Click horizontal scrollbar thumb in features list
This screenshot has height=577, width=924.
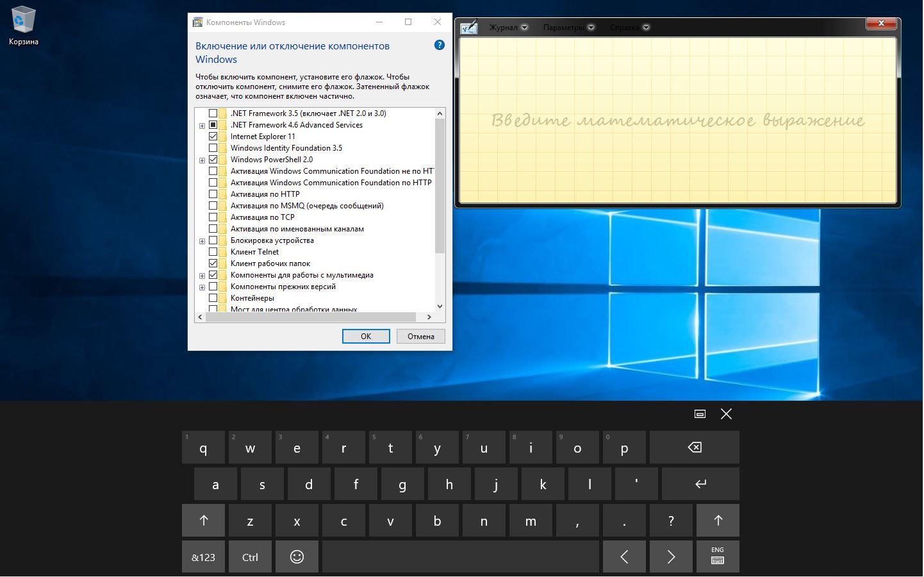[x=310, y=317]
